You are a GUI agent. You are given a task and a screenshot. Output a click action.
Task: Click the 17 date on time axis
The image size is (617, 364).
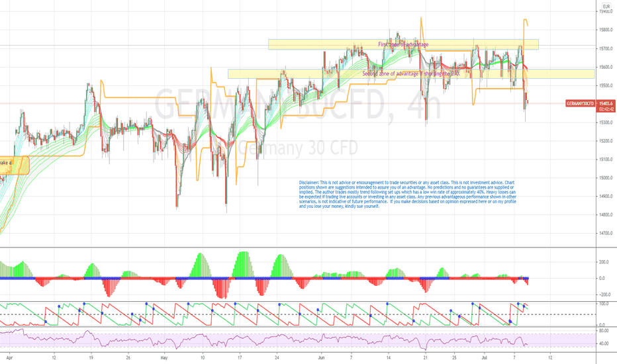click(x=240, y=357)
